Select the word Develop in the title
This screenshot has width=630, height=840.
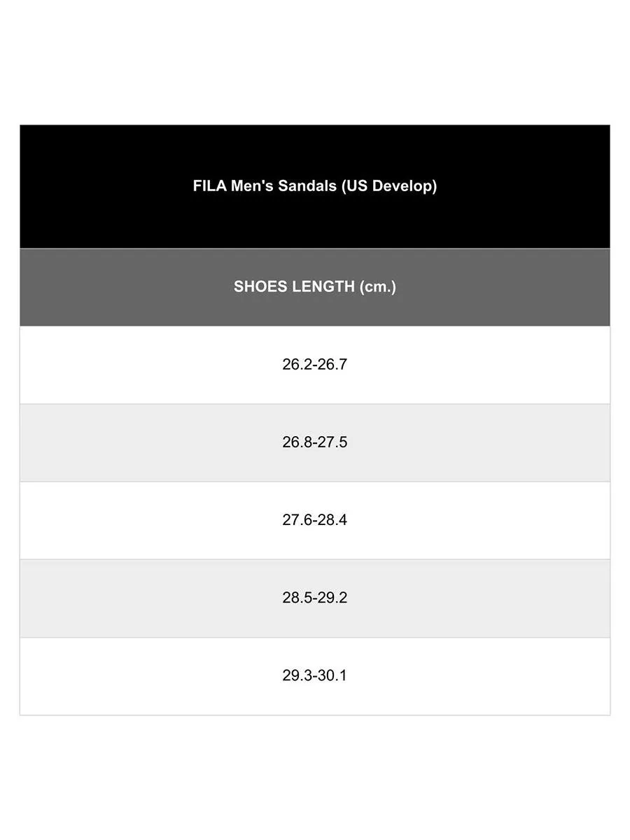coord(402,186)
